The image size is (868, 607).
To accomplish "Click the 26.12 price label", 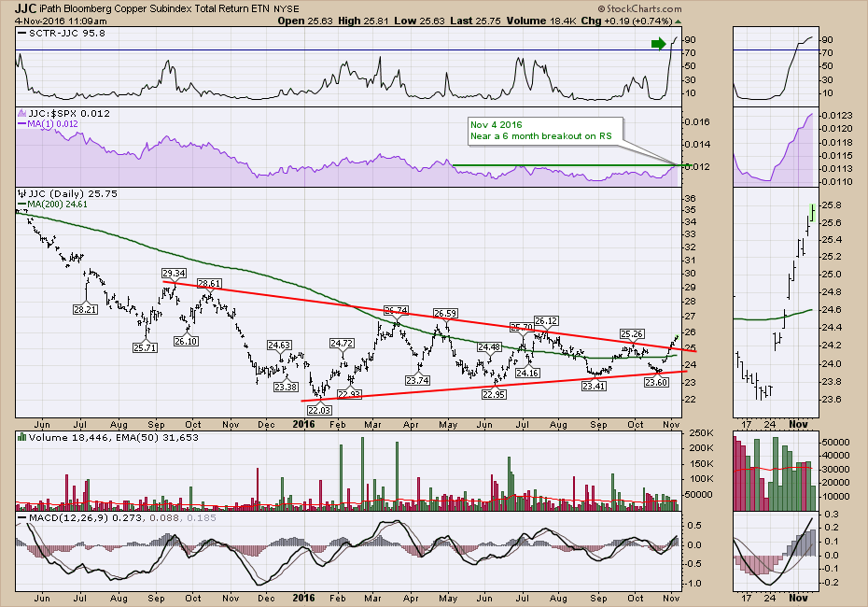I will point(546,321).
